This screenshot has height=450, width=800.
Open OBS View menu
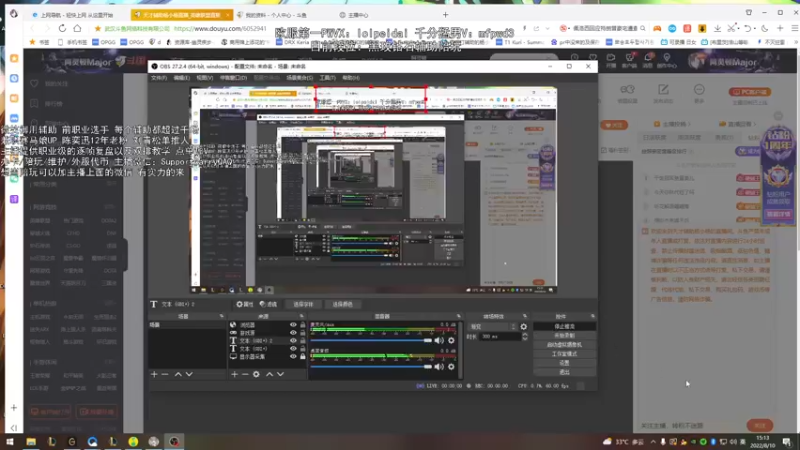pyautogui.click(x=205, y=78)
